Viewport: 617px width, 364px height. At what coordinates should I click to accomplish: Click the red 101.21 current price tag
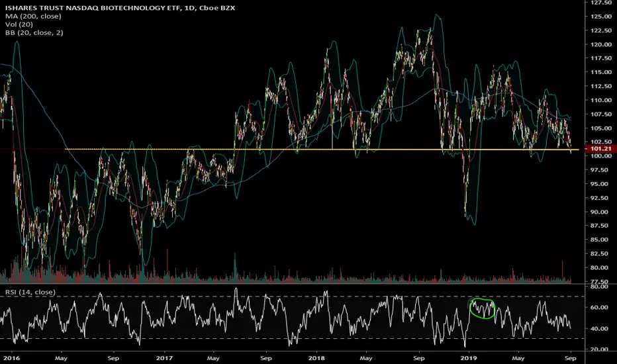(x=601, y=149)
